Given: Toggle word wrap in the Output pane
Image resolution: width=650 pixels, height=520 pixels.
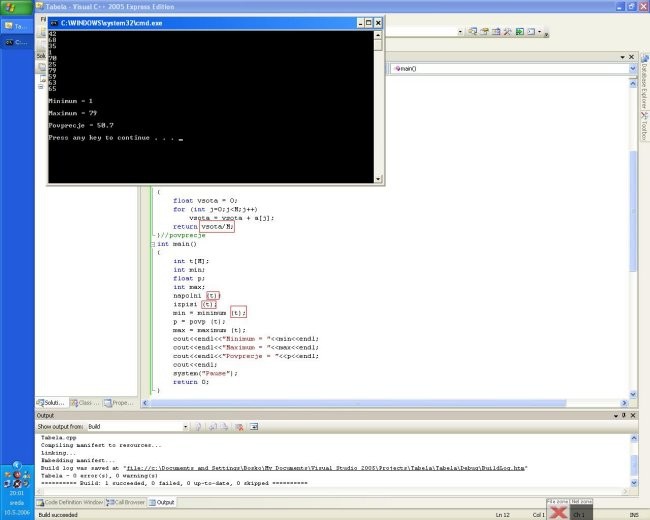Looking at the screenshot, I should (254, 426).
